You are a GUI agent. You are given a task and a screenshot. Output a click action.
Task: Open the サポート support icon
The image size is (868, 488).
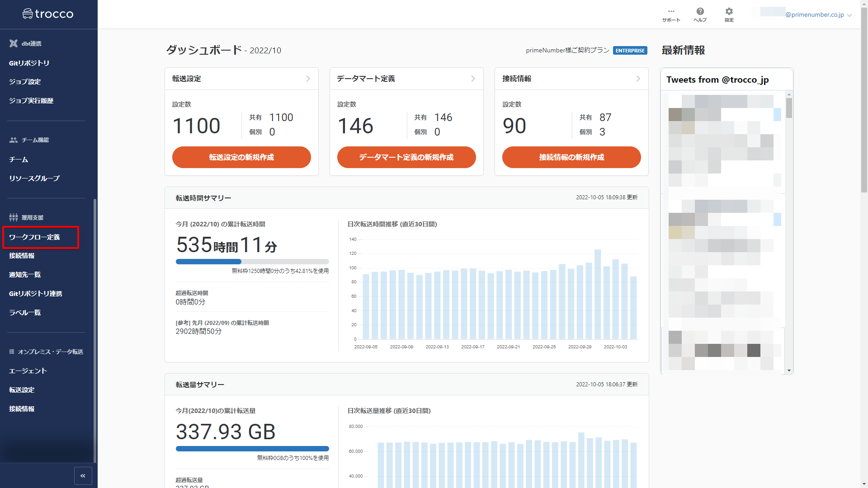[671, 14]
